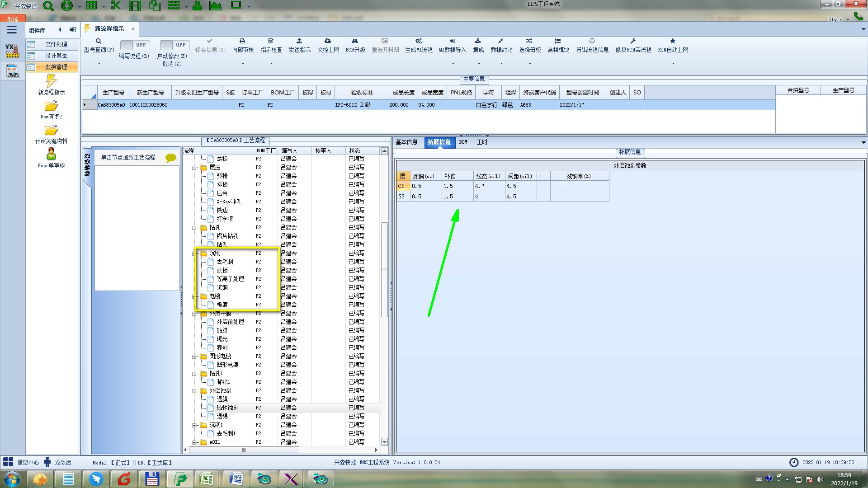Click the 型号查询 search icon

(98, 41)
